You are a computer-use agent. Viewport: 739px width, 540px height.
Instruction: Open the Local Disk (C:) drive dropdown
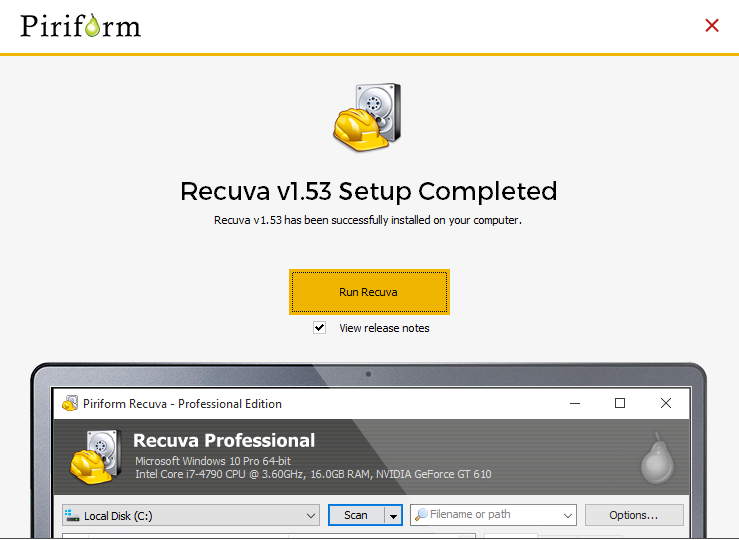[191, 515]
